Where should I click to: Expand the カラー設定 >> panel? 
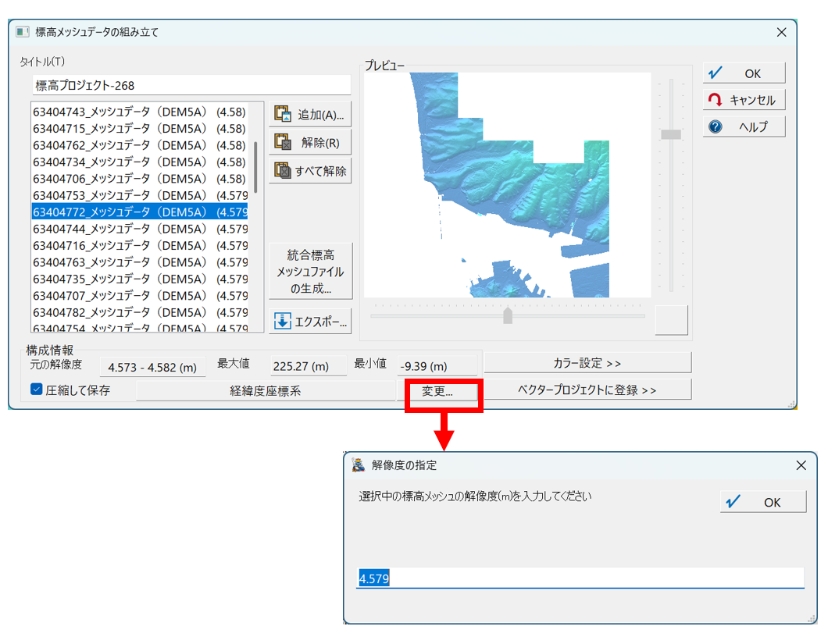pyautogui.click(x=587, y=363)
